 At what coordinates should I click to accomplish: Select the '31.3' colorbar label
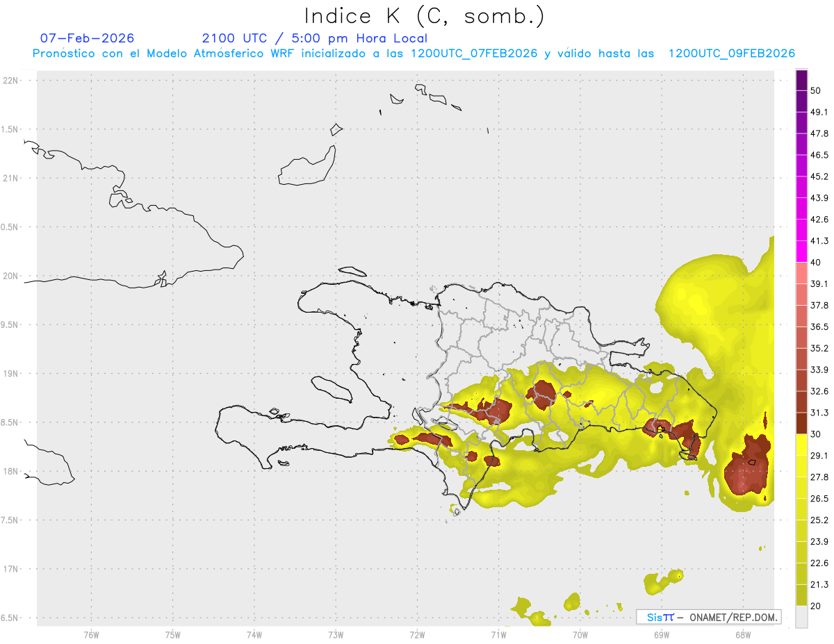pos(819,413)
